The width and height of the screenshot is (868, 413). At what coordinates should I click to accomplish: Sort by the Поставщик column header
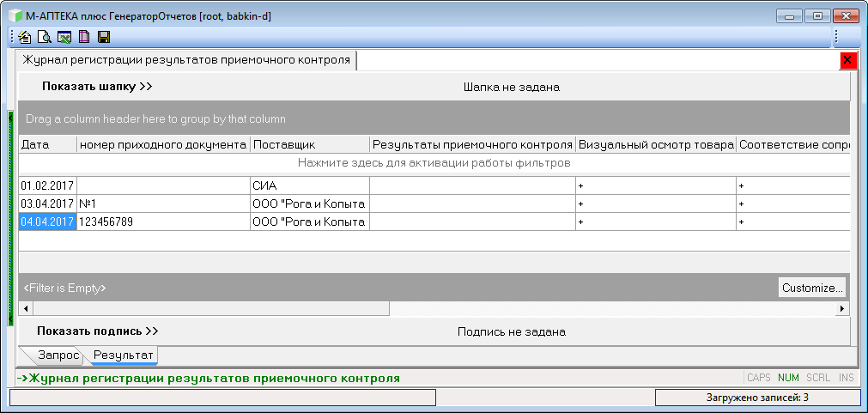coord(309,144)
